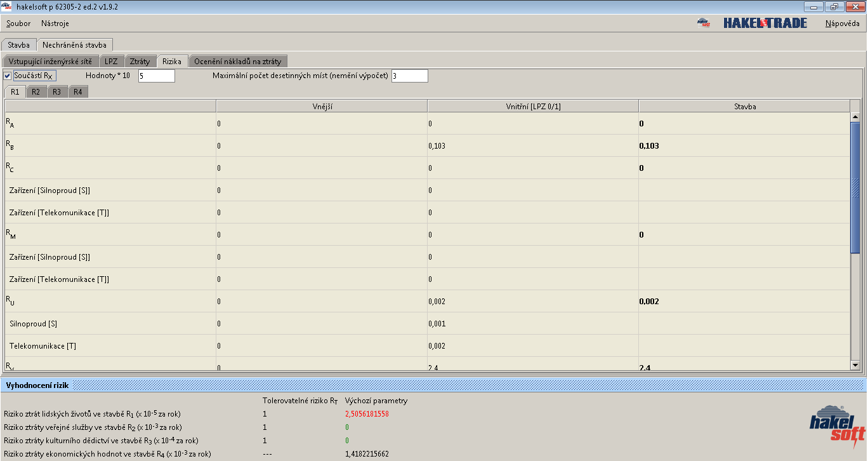
Task: Switch to the LPZ tab
Action: click(111, 61)
